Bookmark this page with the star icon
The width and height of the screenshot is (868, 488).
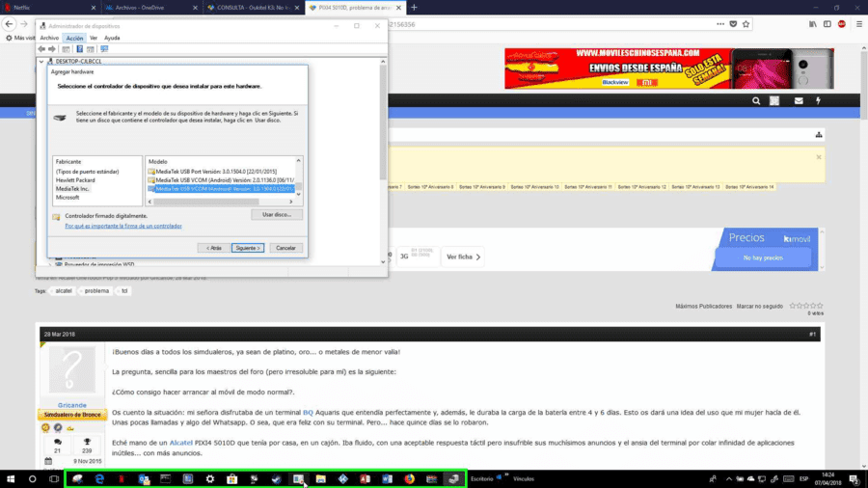point(746,24)
